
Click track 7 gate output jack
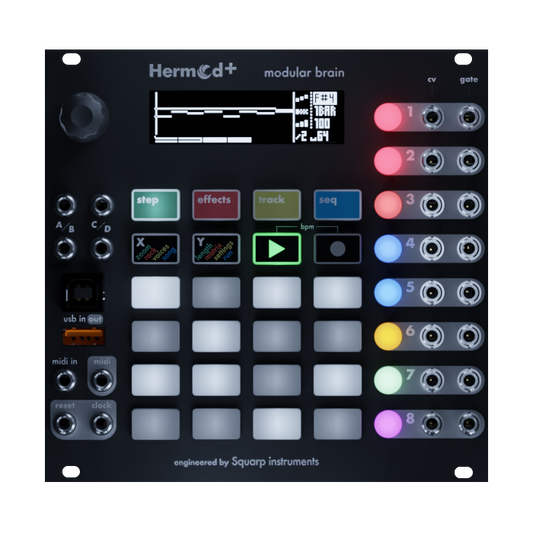tap(469, 380)
